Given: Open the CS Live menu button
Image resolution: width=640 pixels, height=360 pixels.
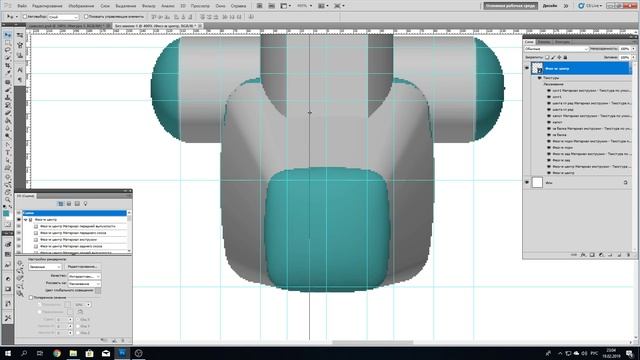Looking at the screenshot, I should [x=590, y=6].
